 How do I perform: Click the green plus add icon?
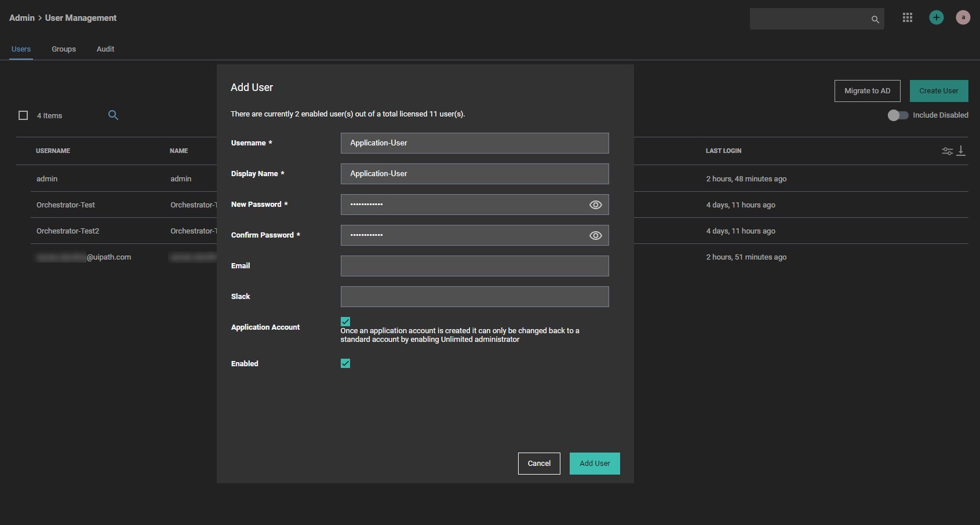pyautogui.click(x=936, y=18)
